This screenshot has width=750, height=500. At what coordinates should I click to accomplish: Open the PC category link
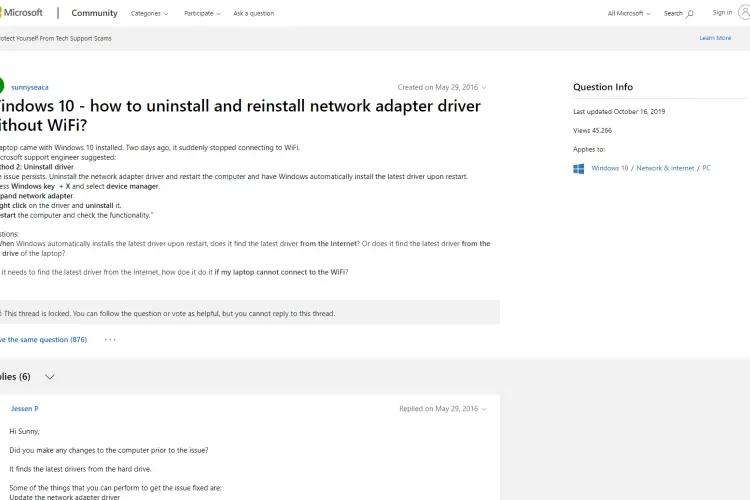[706, 168]
